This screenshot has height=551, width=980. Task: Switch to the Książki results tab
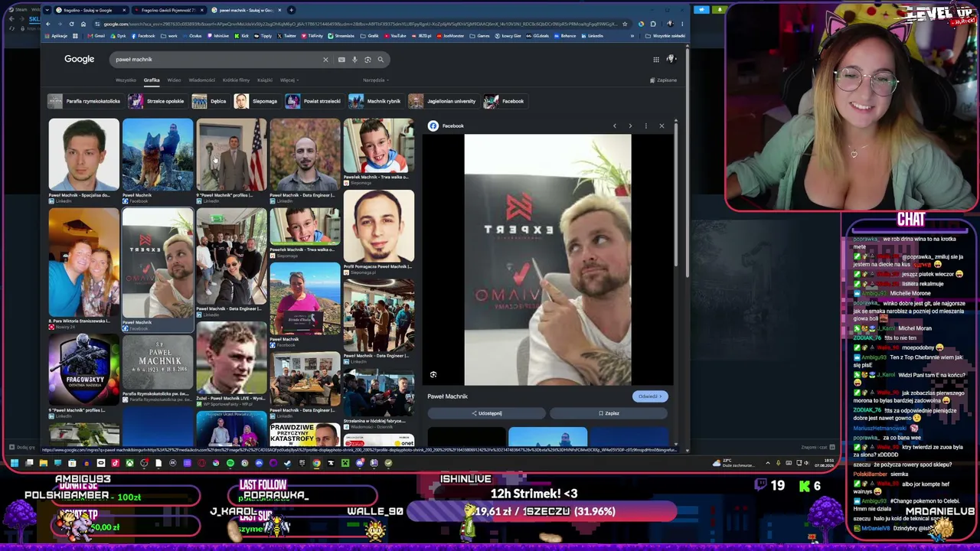tap(265, 80)
